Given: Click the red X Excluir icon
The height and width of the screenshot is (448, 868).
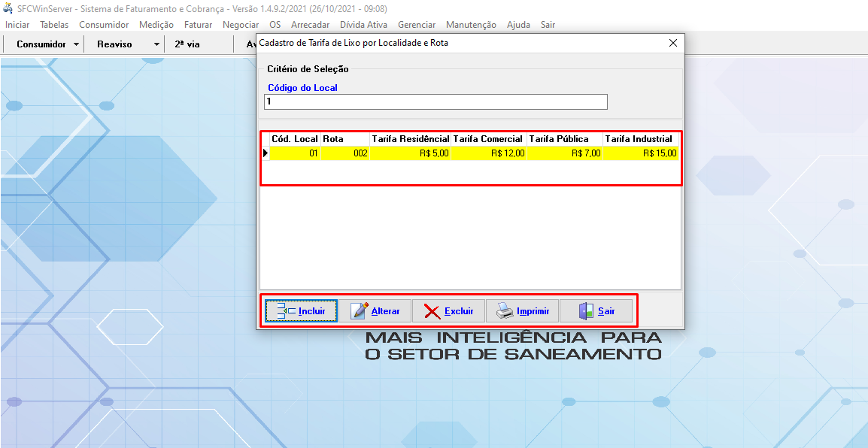Looking at the screenshot, I should [x=432, y=310].
